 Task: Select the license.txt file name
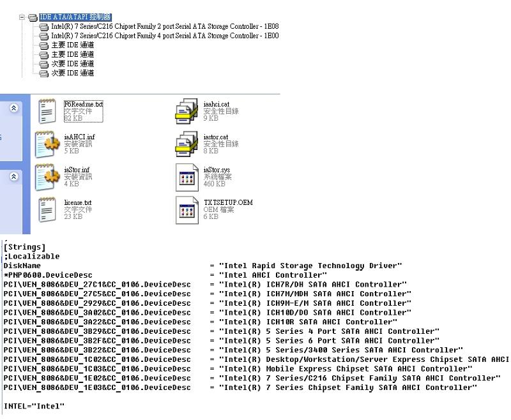pos(78,202)
